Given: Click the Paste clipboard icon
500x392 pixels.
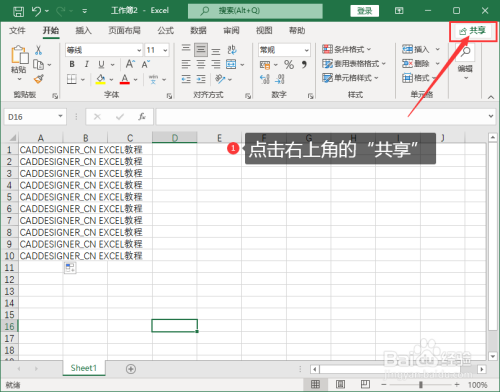Looking at the screenshot, I should (19, 55).
